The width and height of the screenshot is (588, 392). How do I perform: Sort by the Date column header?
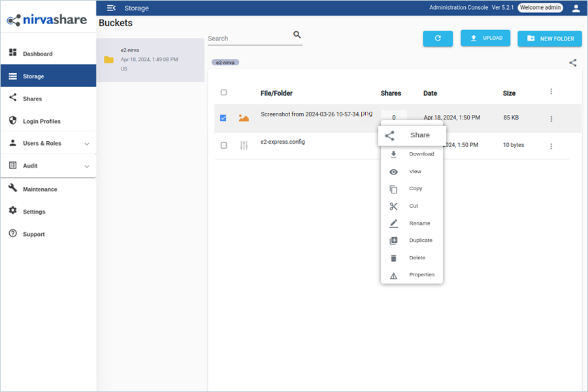pyautogui.click(x=430, y=93)
